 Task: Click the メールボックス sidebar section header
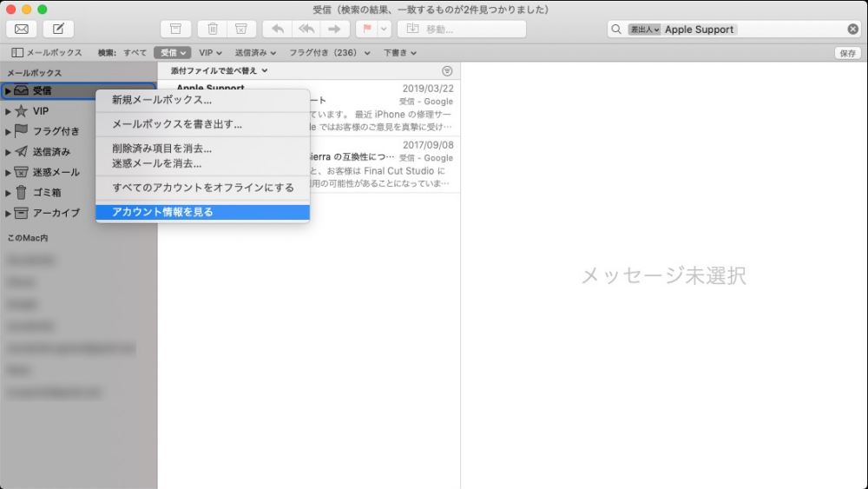[x=35, y=73]
